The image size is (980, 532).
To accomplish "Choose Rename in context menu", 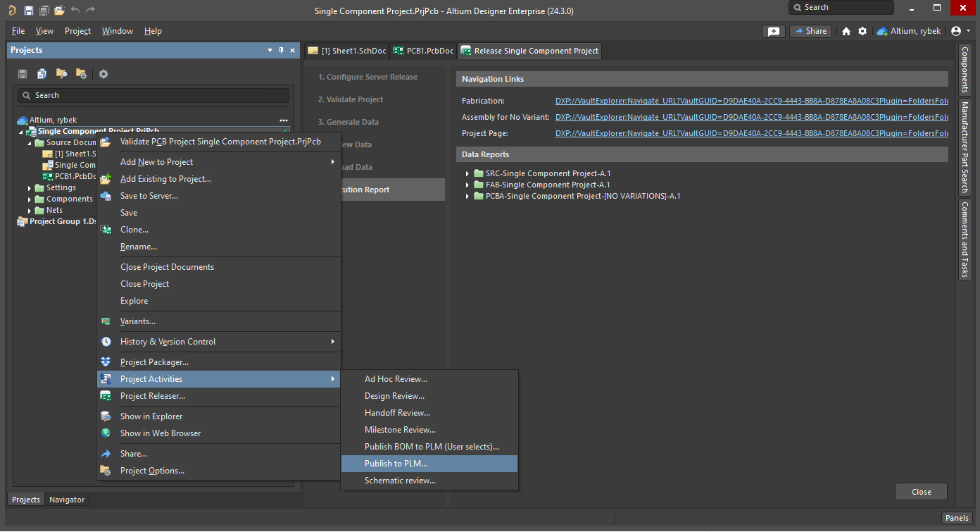I will click(219, 247).
